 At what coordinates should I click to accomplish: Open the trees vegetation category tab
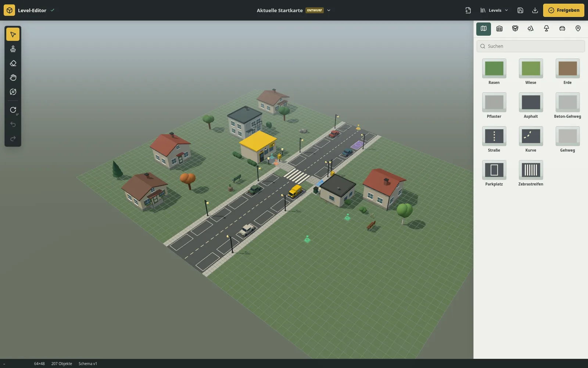pos(531,28)
